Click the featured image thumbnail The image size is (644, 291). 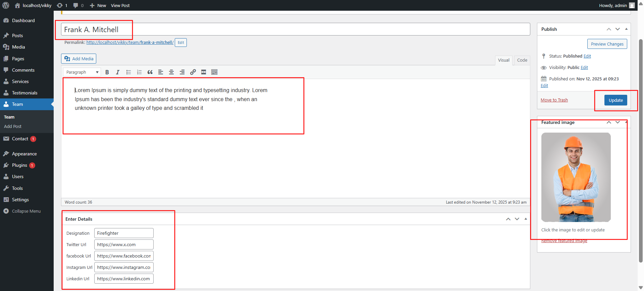click(576, 177)
